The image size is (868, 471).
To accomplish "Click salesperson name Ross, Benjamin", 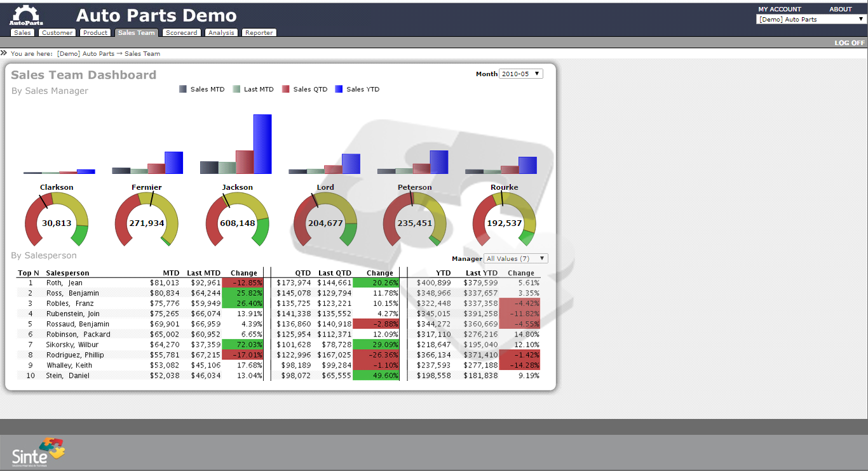I will 72,293.
